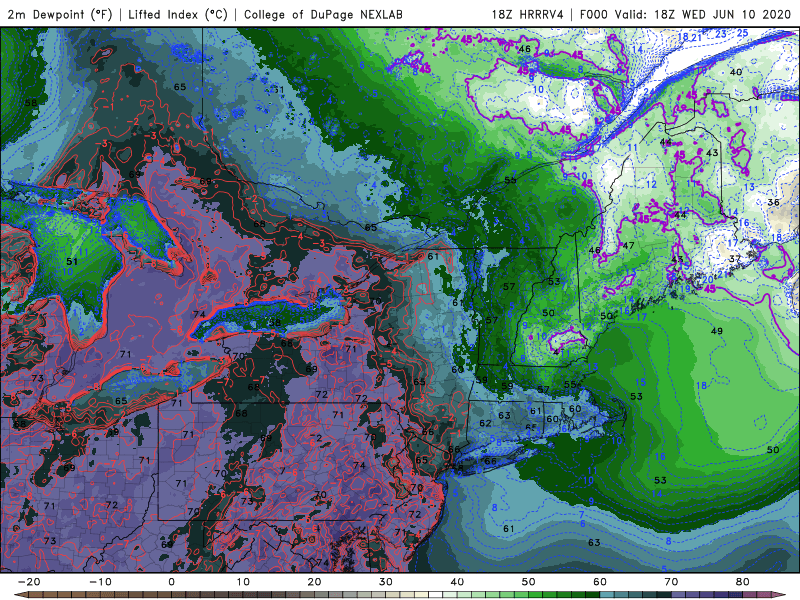The height and width of the screenshot is (600, 800).
Task: Click the 0 tick label on the color scale
Action: [x=171, y=582]
